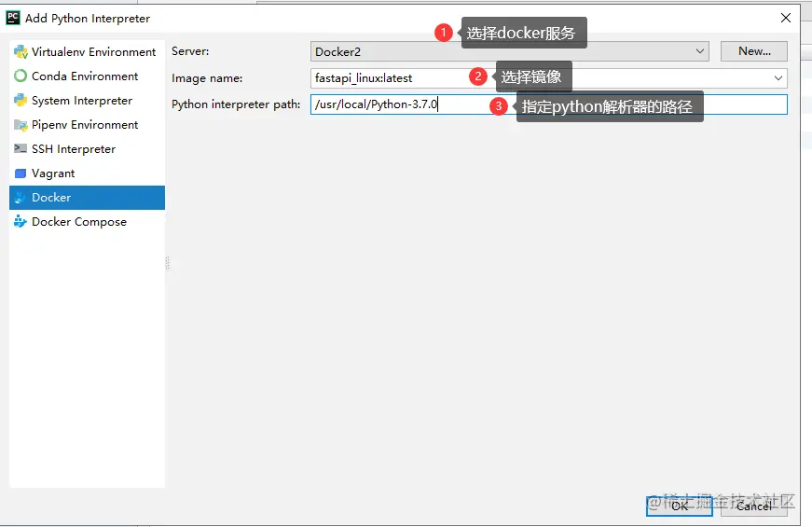Screen dimensions: 812x527
Task: Choose Docker Compose interpreter type
Action: tap(87, 222)
